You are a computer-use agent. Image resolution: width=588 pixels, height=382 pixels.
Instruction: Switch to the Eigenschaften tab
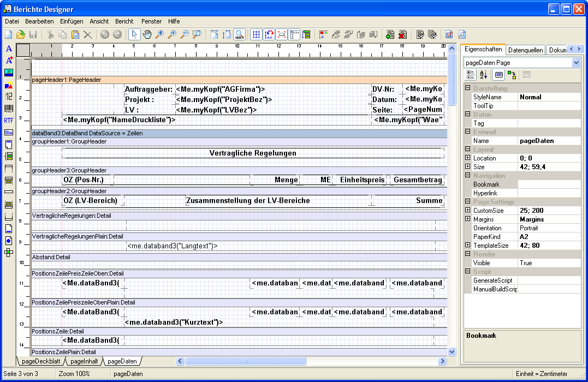(483, 49)
